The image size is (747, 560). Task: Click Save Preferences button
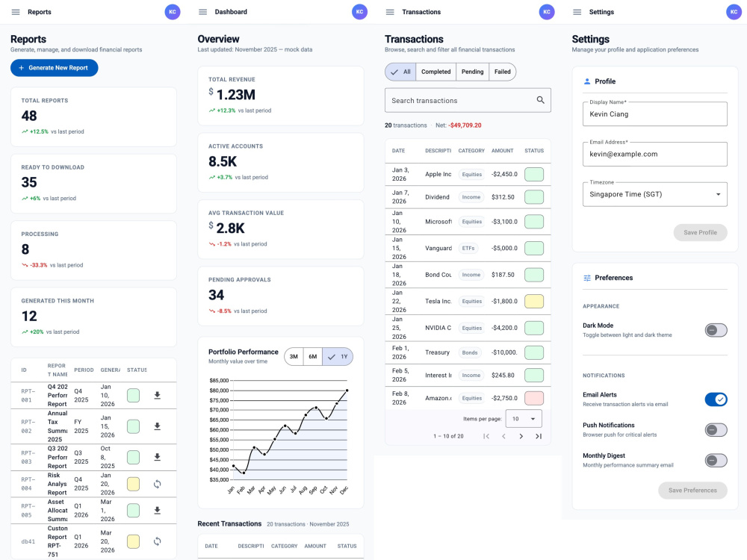pos(692,491)
